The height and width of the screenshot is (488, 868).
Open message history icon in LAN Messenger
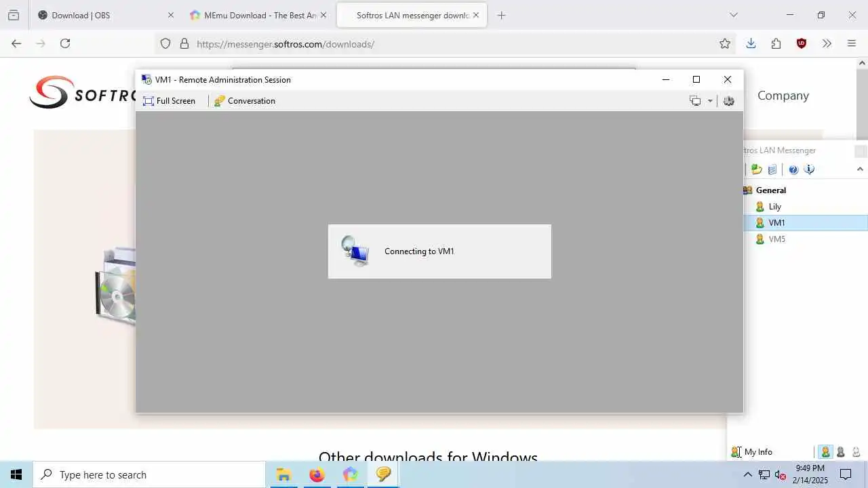click(x=772, y=169)
